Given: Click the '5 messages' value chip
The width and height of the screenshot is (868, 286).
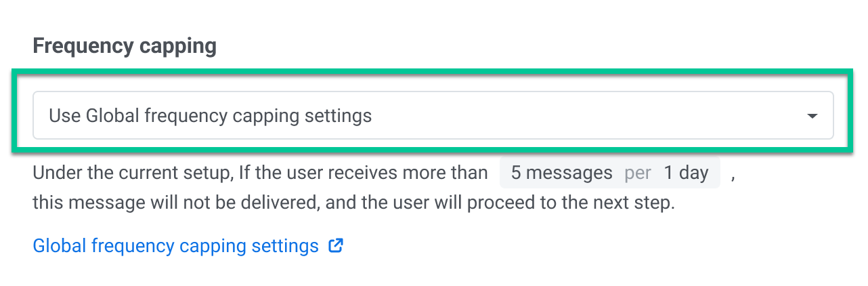Looking at the screenshot, I should (561, 173).
